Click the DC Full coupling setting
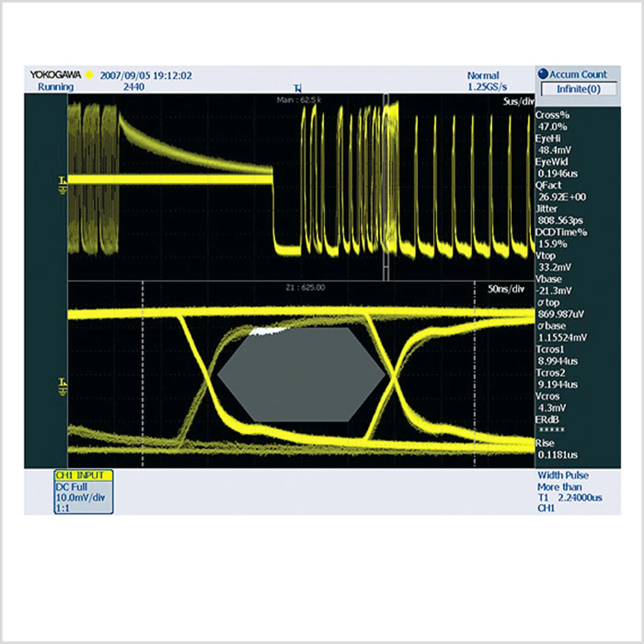 coord(71,487)
